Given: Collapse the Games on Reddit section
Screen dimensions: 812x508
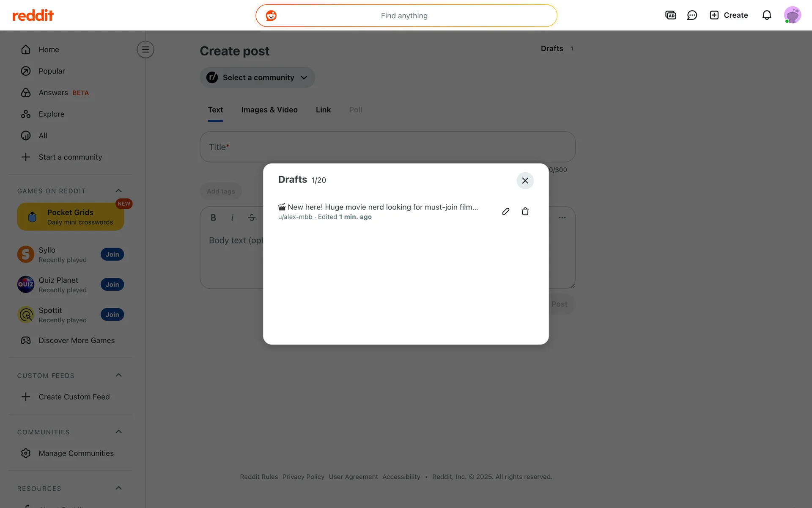Looking at the screenshot, I should pos(118,191).
